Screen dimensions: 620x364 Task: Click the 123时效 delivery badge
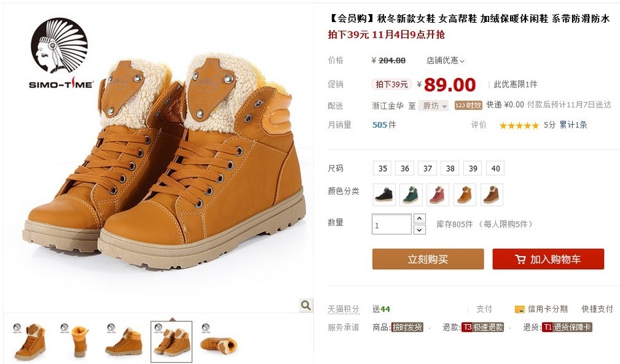[468, 105]
